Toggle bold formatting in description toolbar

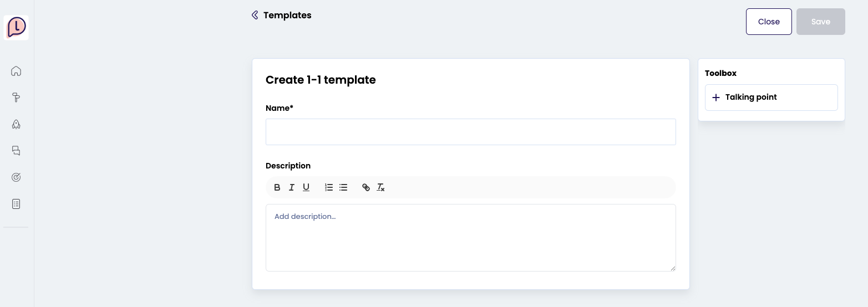point(277,187)
